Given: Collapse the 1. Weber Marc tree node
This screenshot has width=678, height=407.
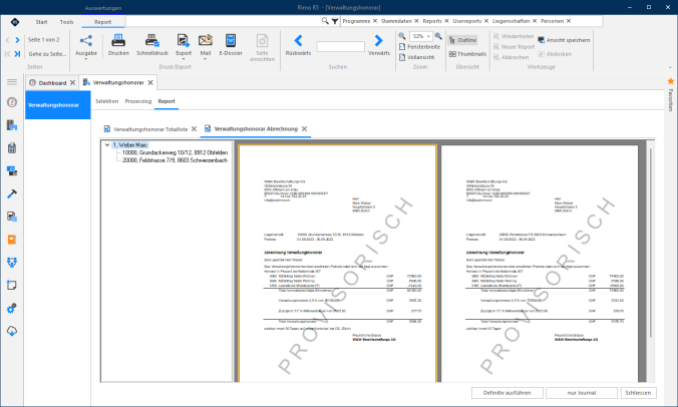Looking at the screenshot, I should coord(107,145).
